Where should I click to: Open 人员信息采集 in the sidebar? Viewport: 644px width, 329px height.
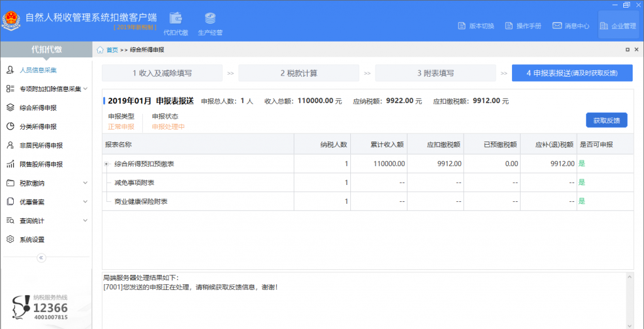[x=38, y=70]
